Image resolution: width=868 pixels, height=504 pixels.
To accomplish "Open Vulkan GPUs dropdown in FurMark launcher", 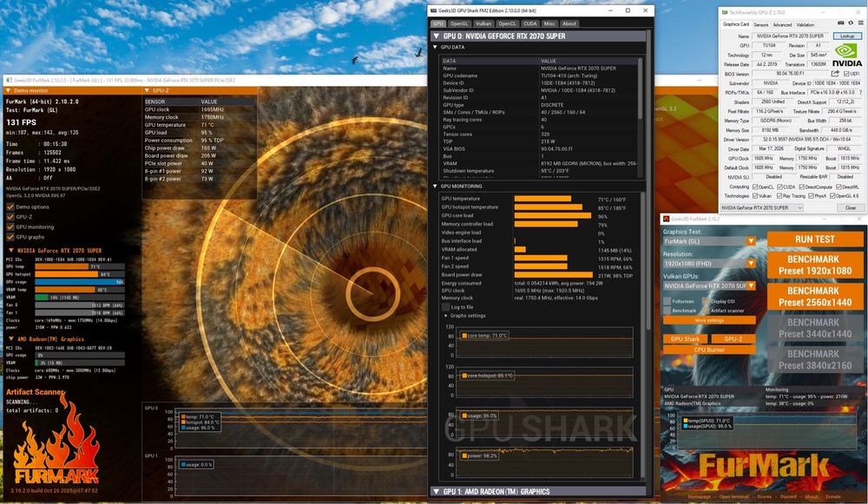I will [x=751, y=285].
